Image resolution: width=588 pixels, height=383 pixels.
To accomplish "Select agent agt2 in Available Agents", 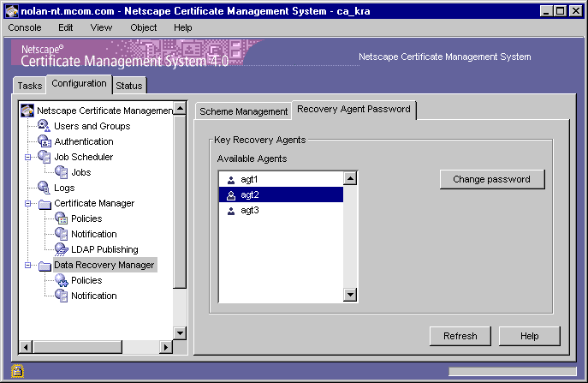I will tap(281, 194).
